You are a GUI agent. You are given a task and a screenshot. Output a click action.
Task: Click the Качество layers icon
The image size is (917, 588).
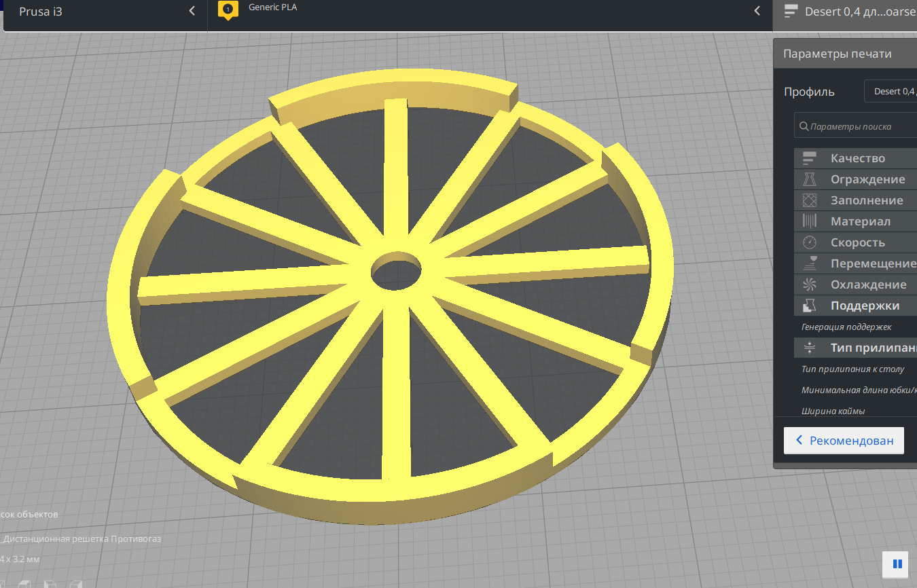pyautogui.click(x=809, y=158)
